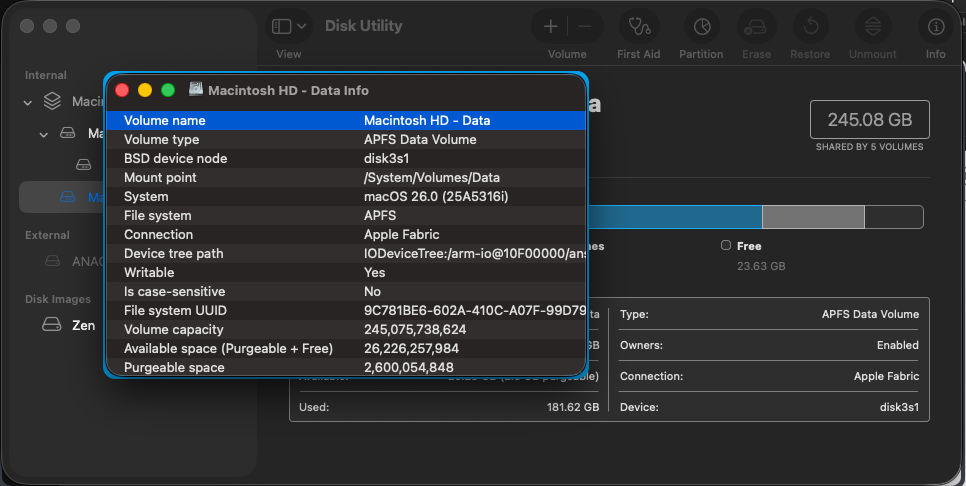This screenshot has height=486, width=966.
Task: Zoom the Data Info window
Action: pos(168,90)
